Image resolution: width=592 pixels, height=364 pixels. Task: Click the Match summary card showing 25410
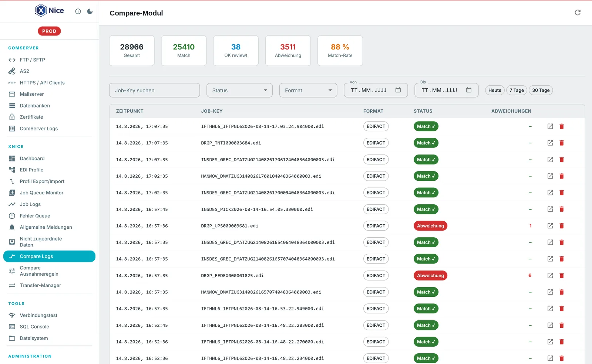pyautogui.click(x=184, y=51)
